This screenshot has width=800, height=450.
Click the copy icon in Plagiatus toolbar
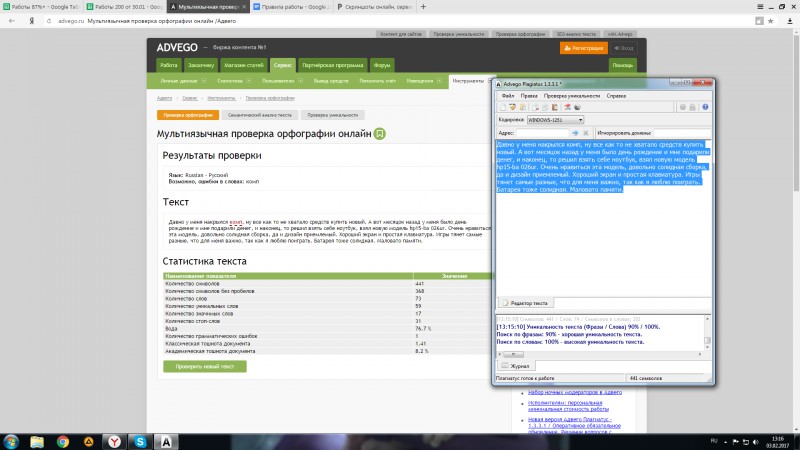coord(545,107)
